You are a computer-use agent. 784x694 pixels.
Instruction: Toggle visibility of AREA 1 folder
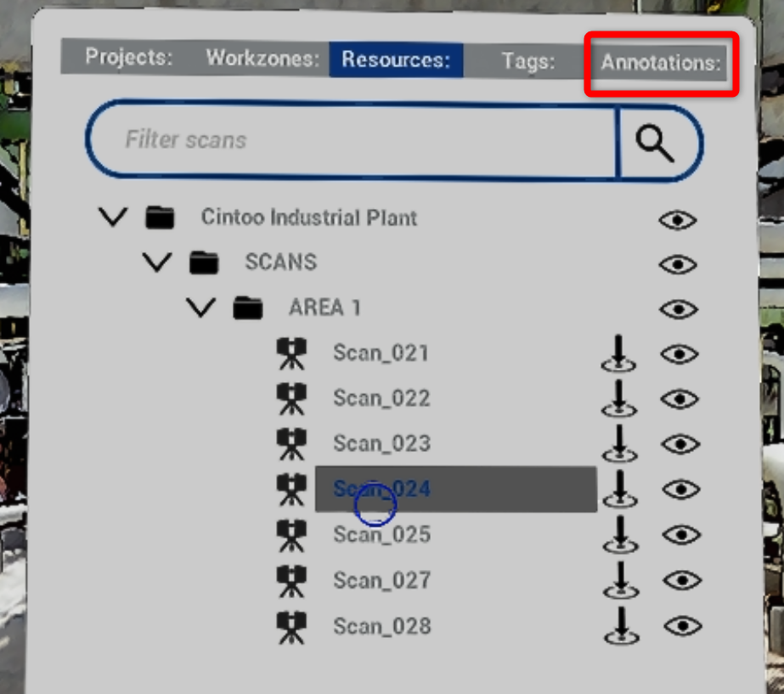point(677,308)
